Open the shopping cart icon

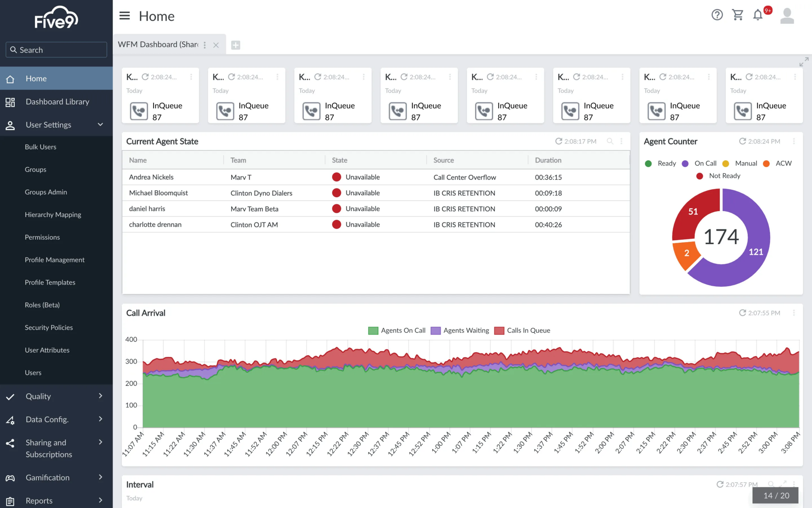click(737, 15)
